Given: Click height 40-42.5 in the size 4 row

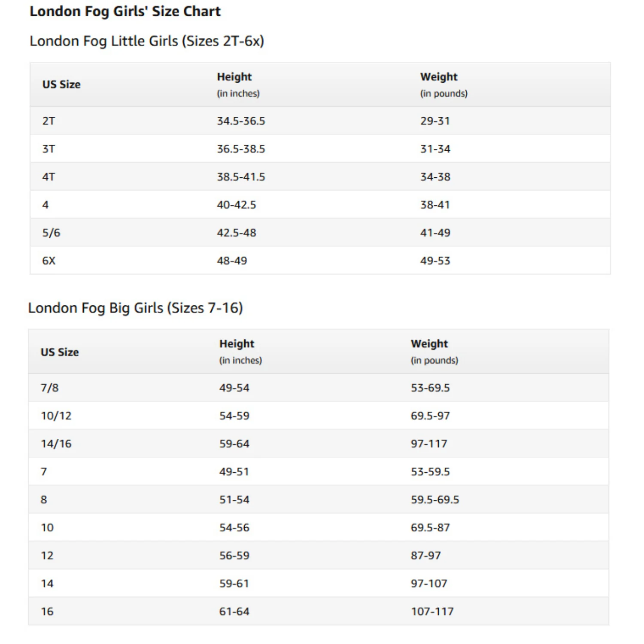Looking at the screenshot, I should point(237,205).
